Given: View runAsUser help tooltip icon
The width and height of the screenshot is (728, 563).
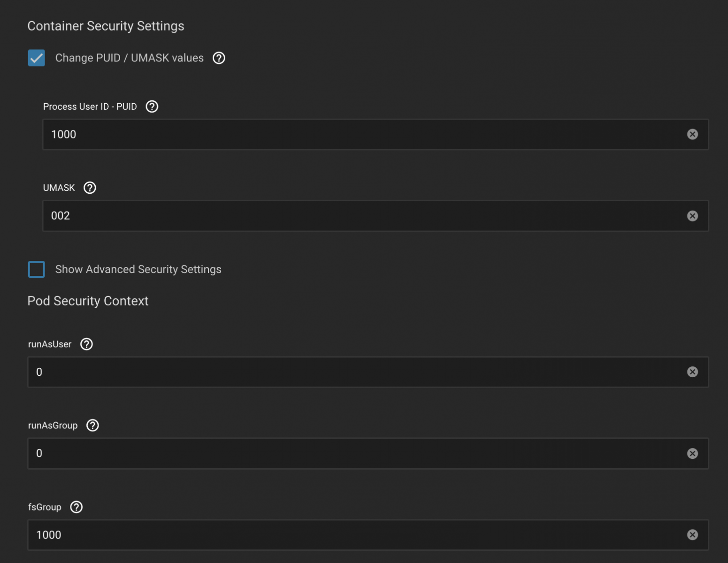Looking at the screenshot, I should pyautogui.click(x=86, y=344).
